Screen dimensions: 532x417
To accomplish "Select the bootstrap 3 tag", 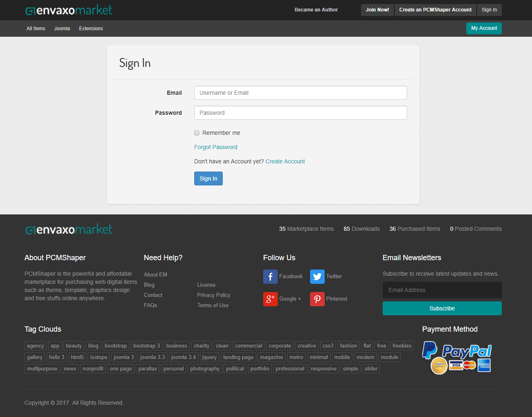I will [x=146, y=346].
